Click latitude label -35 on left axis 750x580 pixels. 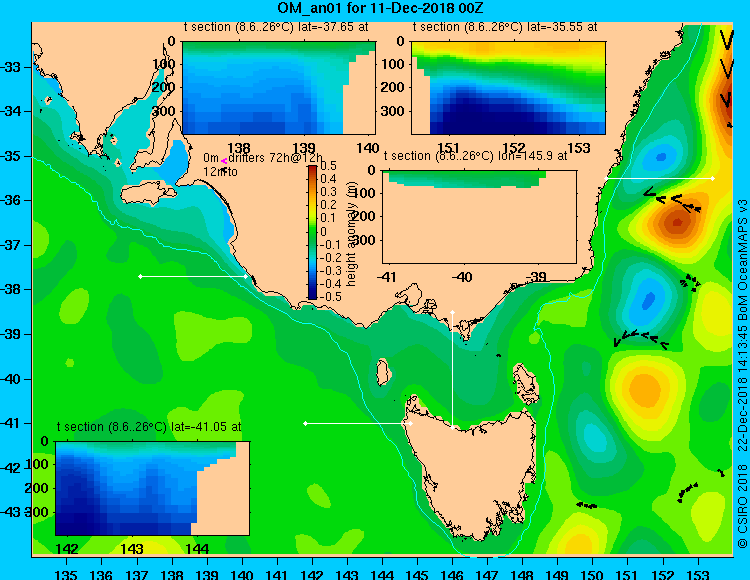pyautogui.click(x=11, y=156)
